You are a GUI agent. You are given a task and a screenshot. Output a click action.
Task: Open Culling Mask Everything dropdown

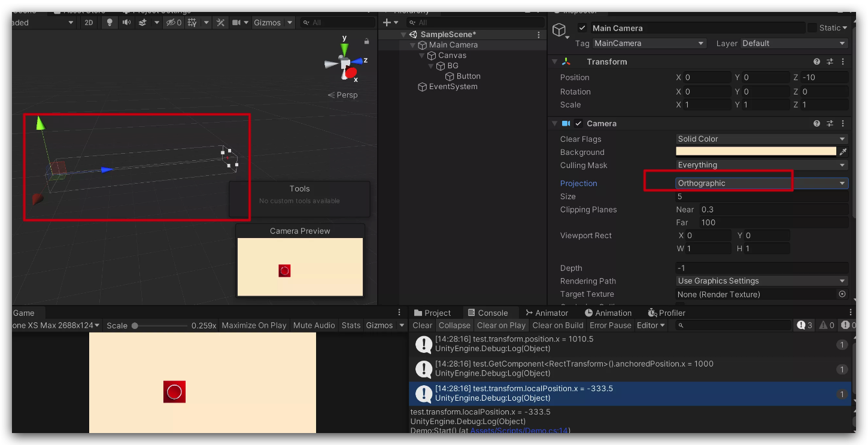point(761,165)
